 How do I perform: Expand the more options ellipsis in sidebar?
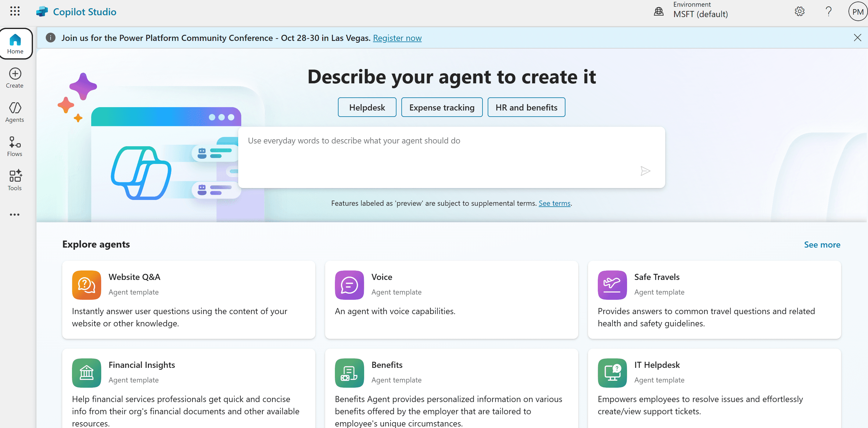tap(15, 215)
